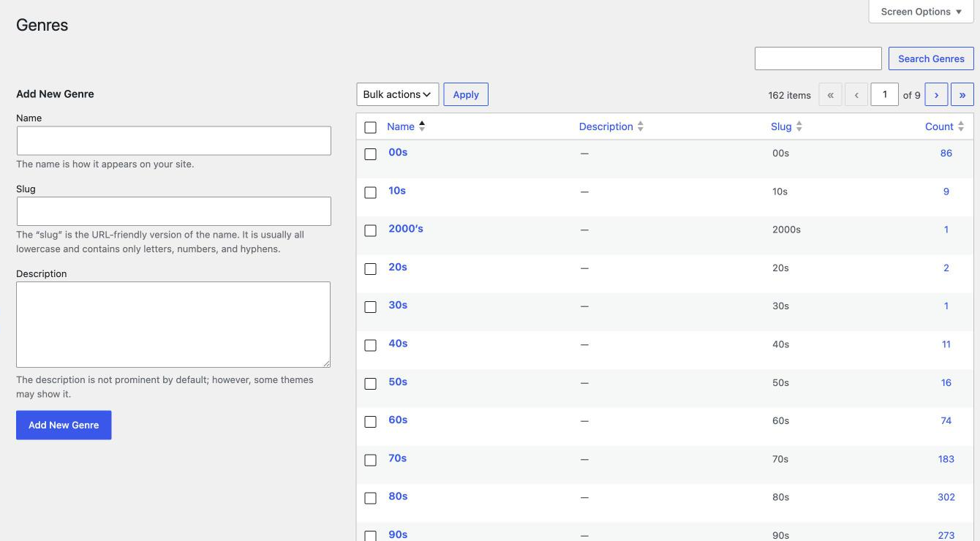This screenshot has height=541, width=980.
Task: Open the 00s genre link
Action: click(x=398, y=152)
